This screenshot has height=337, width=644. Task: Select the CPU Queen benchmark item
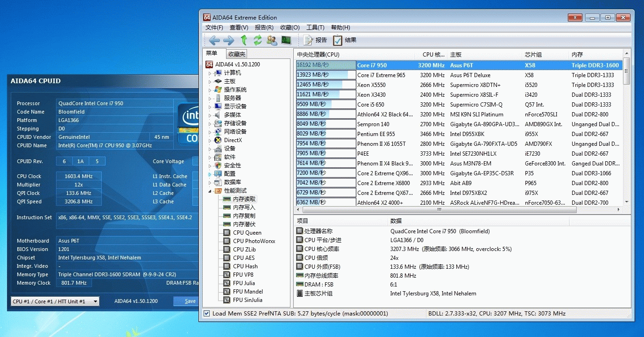click(x=247, y=233)
